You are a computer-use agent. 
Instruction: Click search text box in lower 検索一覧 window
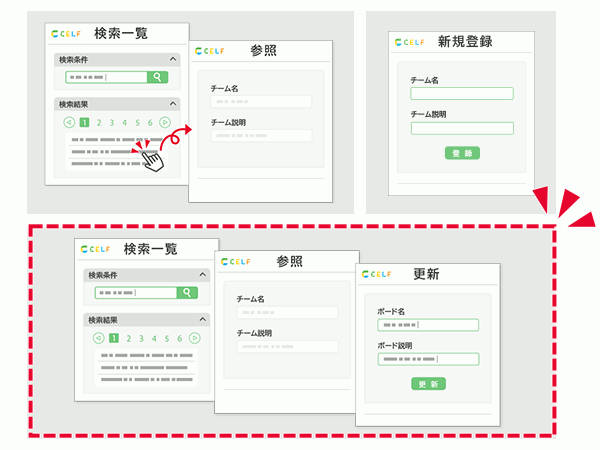point(136,293)
